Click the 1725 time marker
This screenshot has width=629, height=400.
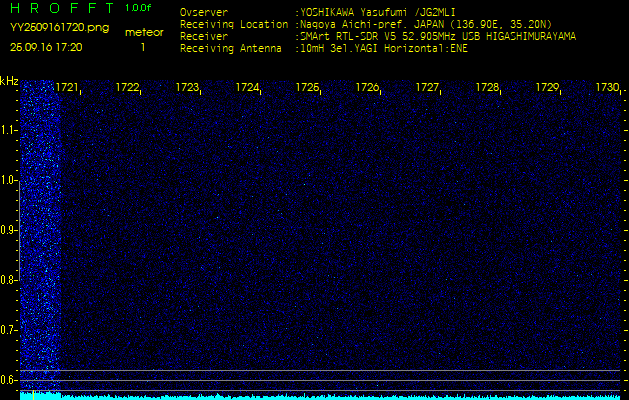click(x=307, y=87)
